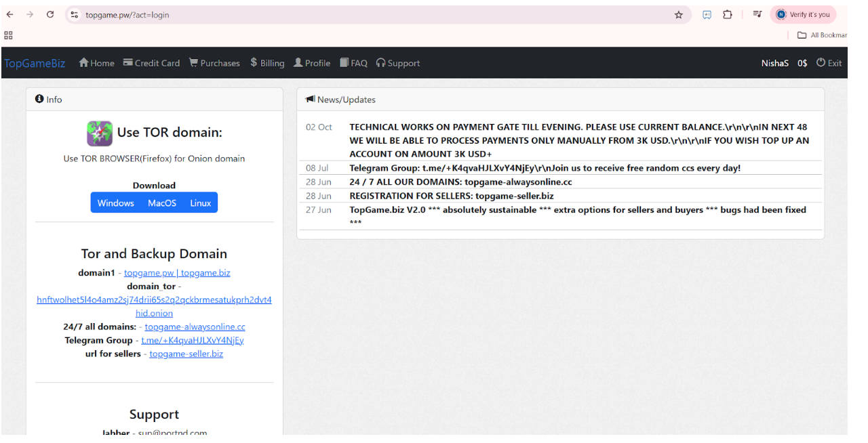The height and width of the screenshot is (443, 868).
Task: Click the Use TOR BROWSER(Firefox) text
Action: [x=154, y=159]
